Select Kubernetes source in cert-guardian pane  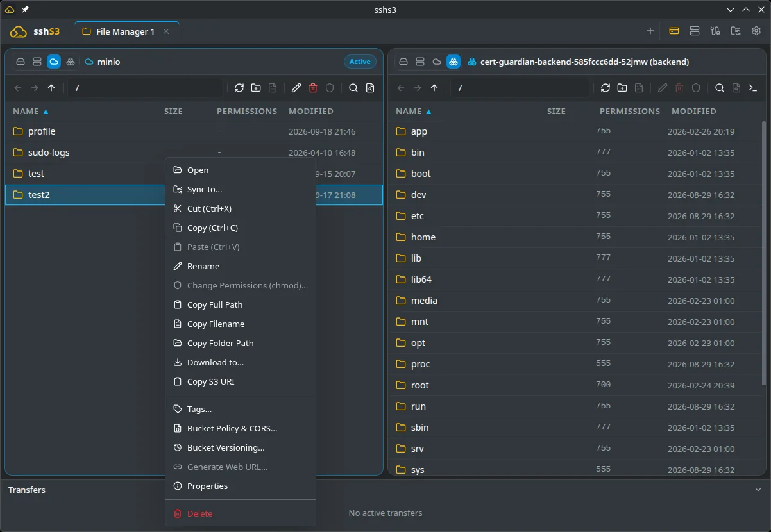453,62
